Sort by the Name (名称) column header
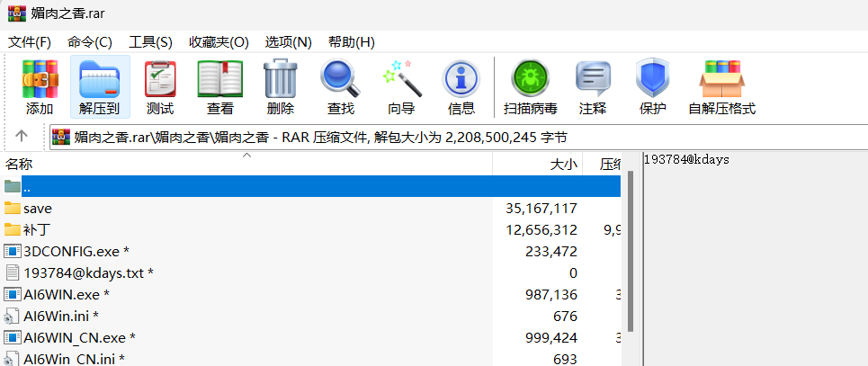This screenshot has height=366, width=868. (20, 165)
